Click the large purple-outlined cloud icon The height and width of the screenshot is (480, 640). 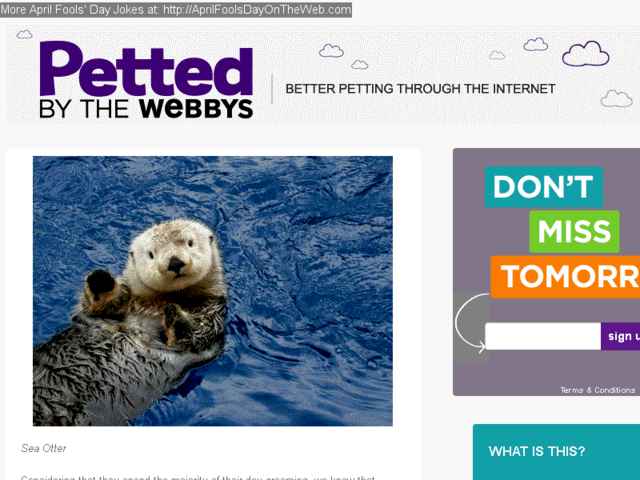(586, 54)
